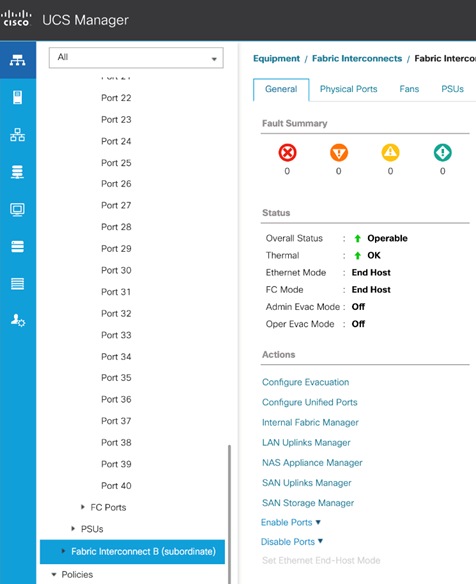476x584 pixels.
Task: Select Port 31 in the tree
Action: click(116, 292)
